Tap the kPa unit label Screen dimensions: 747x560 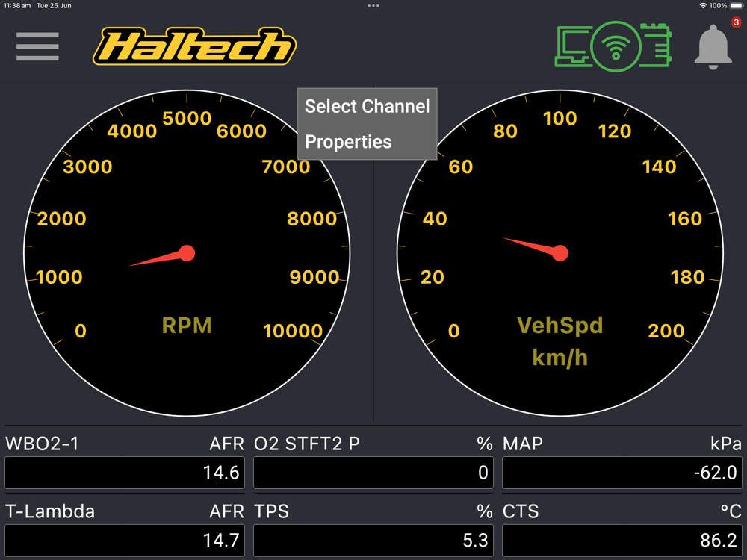point(726,444)
